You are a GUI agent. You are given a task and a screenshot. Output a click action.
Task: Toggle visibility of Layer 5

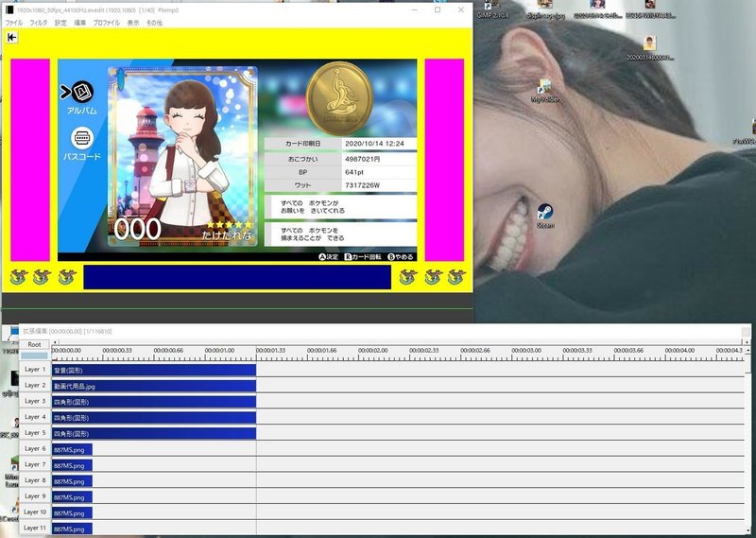coord(35,433)
